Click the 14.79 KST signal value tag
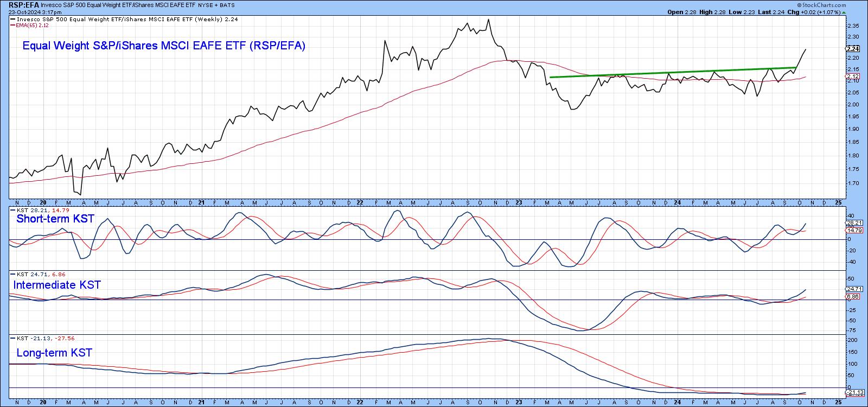This screenshot has width=868, height=407. [x=854, y=230]
